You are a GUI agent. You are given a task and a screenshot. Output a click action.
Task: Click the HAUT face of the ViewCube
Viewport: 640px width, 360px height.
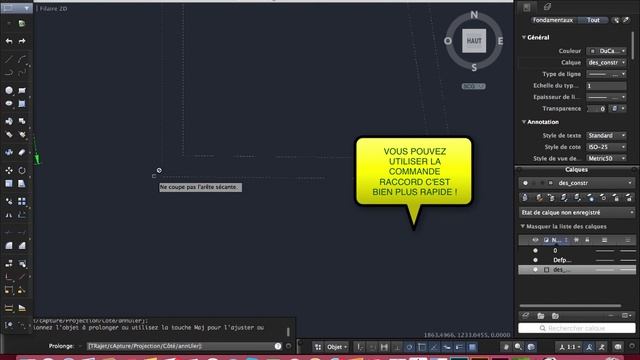tap(474, 41)
